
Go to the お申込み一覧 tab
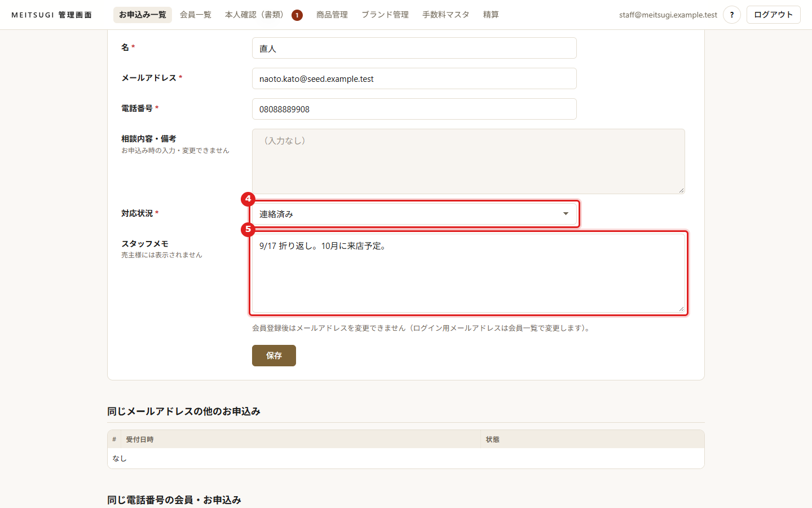(x=143, y=15)
